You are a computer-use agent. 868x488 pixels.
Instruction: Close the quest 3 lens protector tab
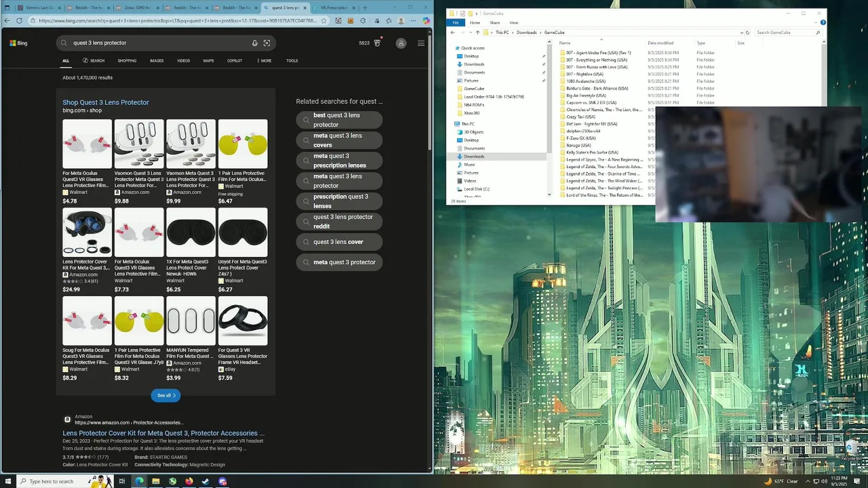coord(305,7)
